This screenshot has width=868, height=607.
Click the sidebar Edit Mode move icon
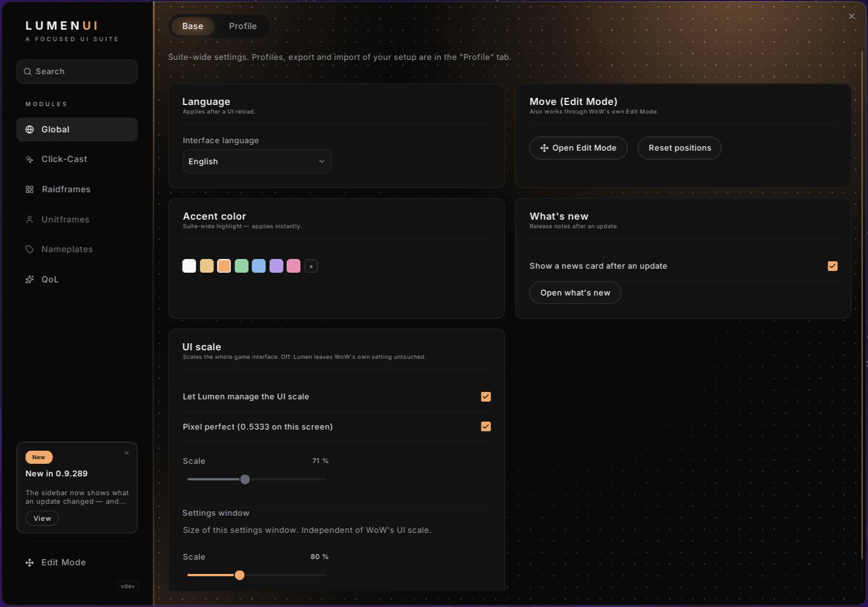[x=30, y=563]
